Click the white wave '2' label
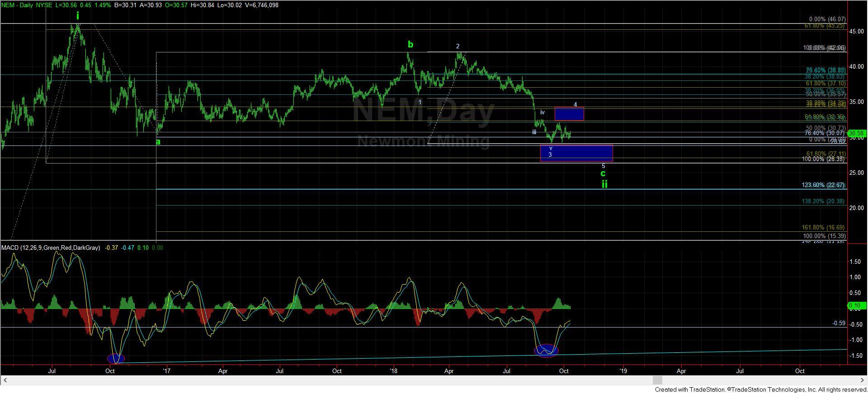The width and height of the screenshot is (868, 393). tap(458, 46)
